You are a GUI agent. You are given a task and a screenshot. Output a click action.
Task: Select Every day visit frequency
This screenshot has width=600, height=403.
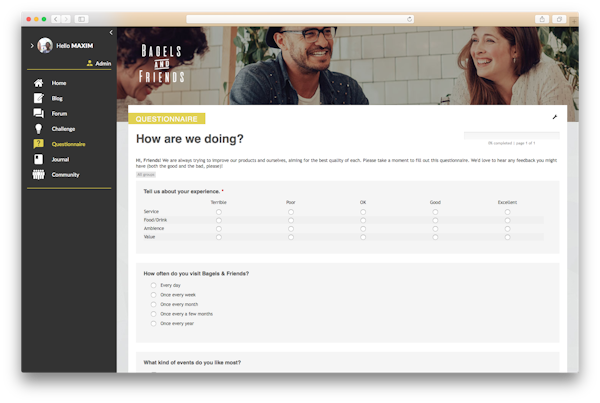(x=153, y=285)
